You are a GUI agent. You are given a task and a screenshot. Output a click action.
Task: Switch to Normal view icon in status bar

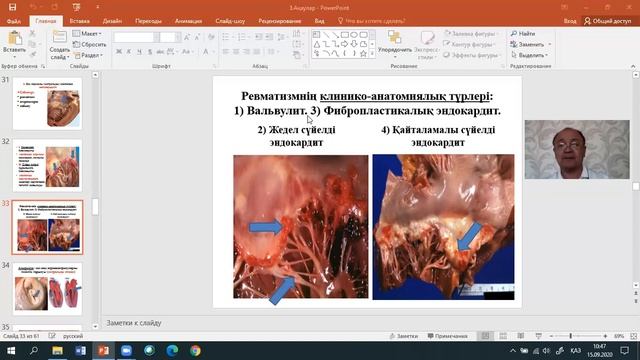(x=485, y=336)
